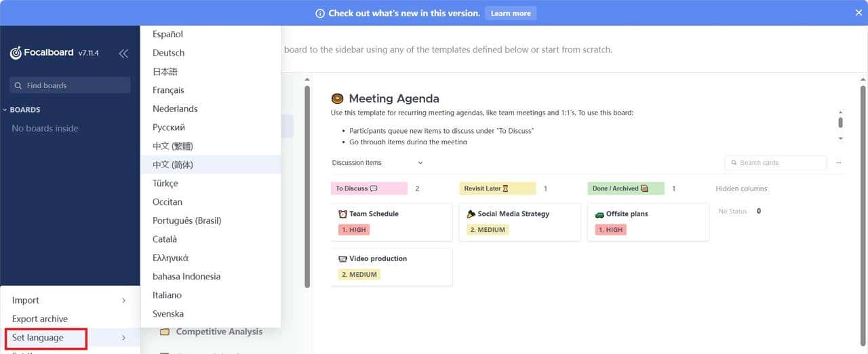Dismiss the what's new banner
The image size is (868, 354).
pos(859,13)
